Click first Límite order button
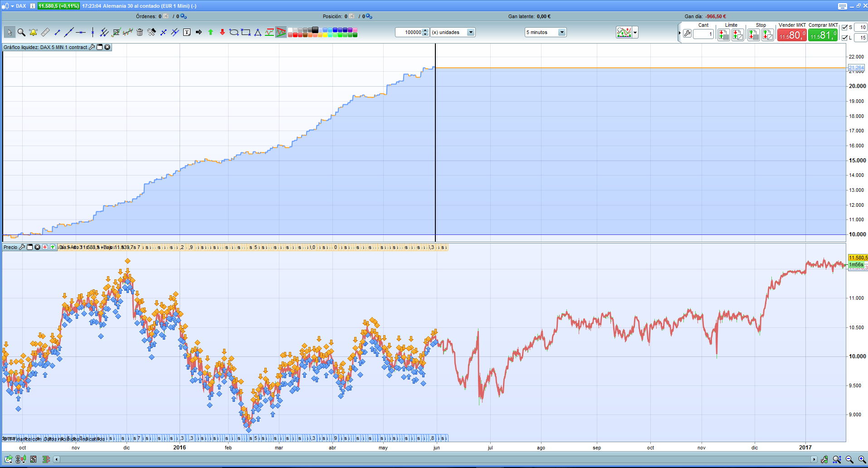868x468 pixels. 724,34
